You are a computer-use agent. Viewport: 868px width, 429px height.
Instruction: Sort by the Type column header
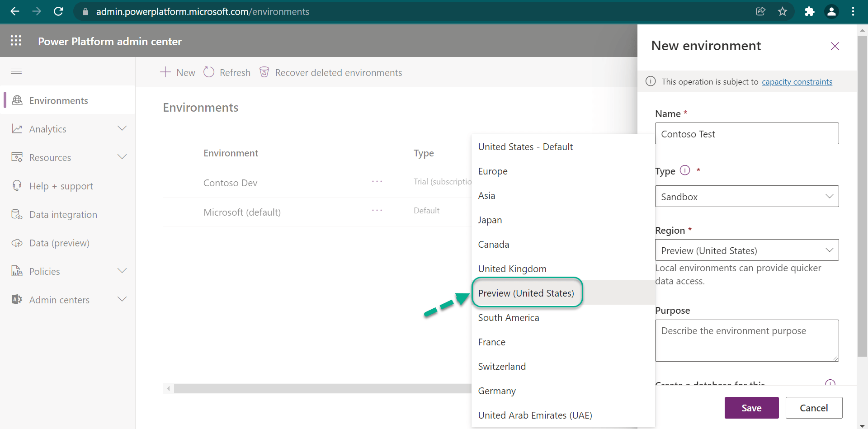tap(424, 153)
